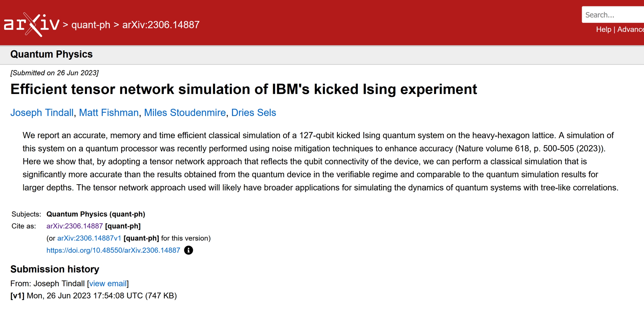Screen dimensions: 644x321
Task: Open author Matt Fishman's link
Action: click(x=109, y=113)
